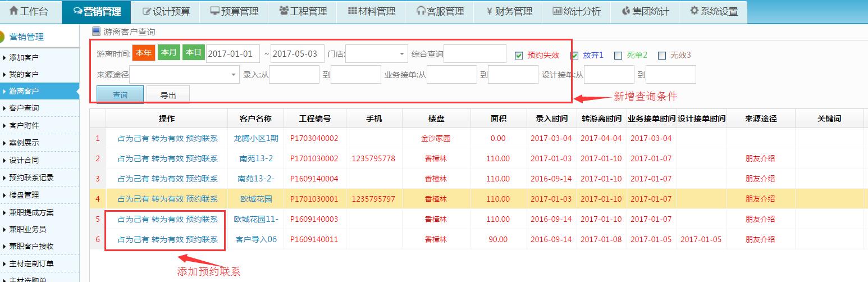Click the chart icon beside 统计分析
This screenshot has height=282, width=868.
click(557, 11)
